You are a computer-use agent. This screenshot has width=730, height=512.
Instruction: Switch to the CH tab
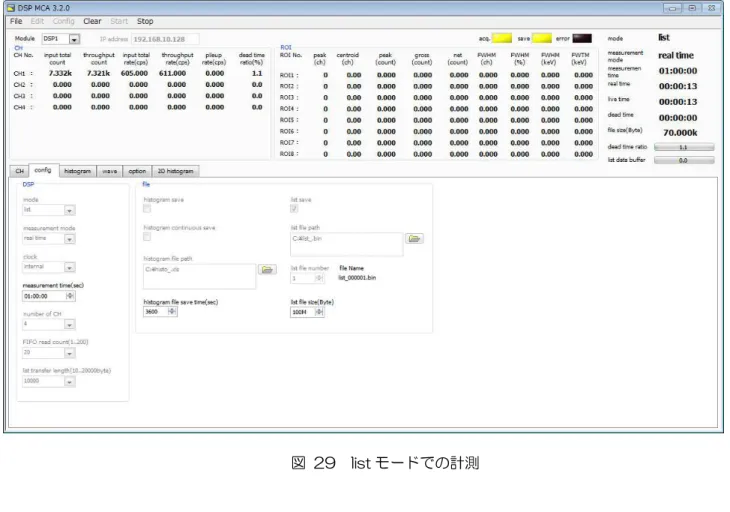coord(20,171)
